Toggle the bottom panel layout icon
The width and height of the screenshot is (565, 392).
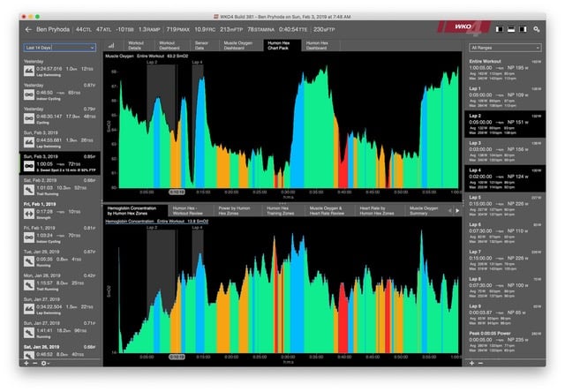click(x=511, y=29)
